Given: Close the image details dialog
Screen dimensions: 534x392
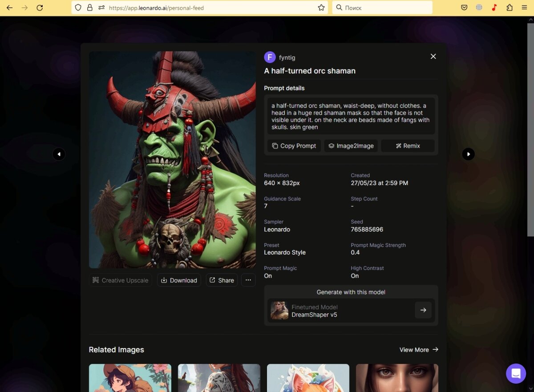Looking at the screenshot, I should click(433, 57).
